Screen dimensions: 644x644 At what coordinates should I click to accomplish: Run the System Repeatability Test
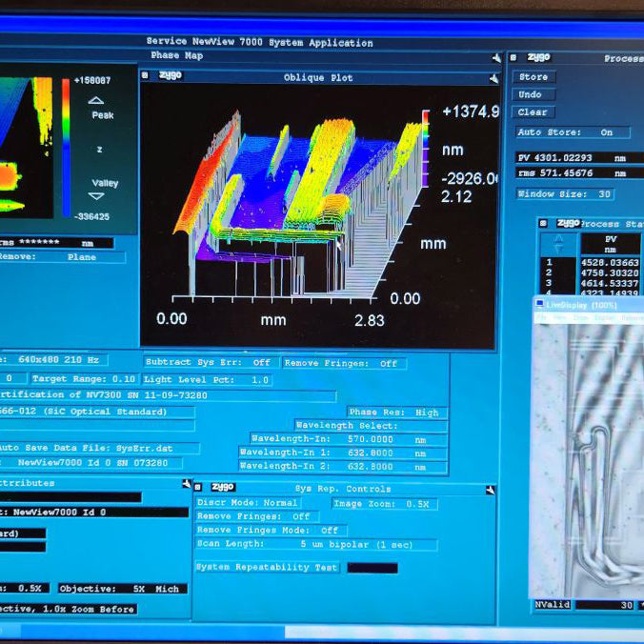click(268, 567)
